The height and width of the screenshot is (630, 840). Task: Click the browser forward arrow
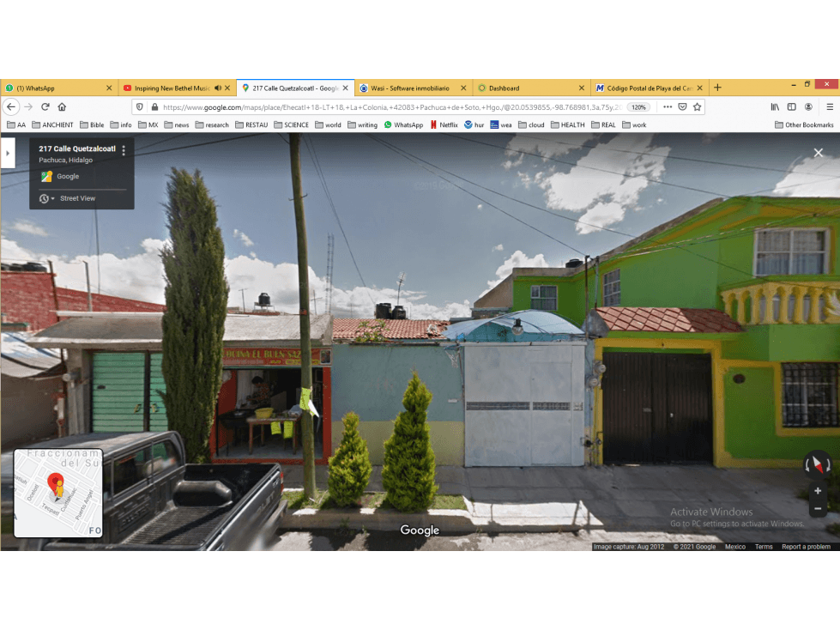click(28, 107)
